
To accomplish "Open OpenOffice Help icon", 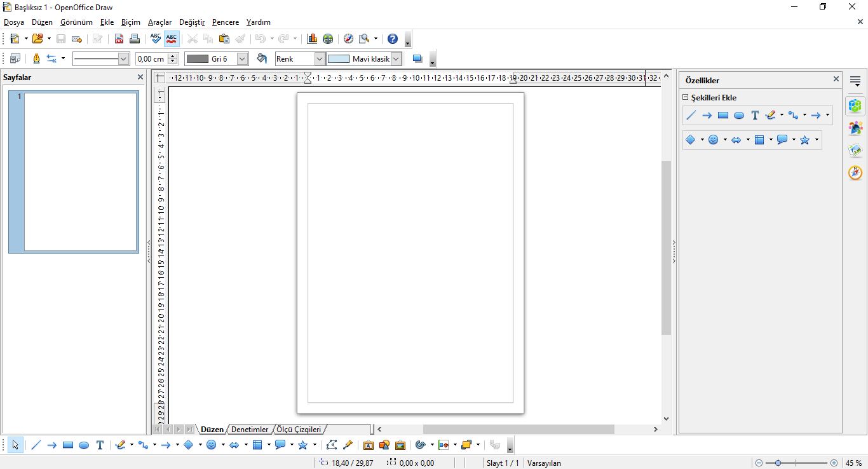I will (x=393, y=39).
